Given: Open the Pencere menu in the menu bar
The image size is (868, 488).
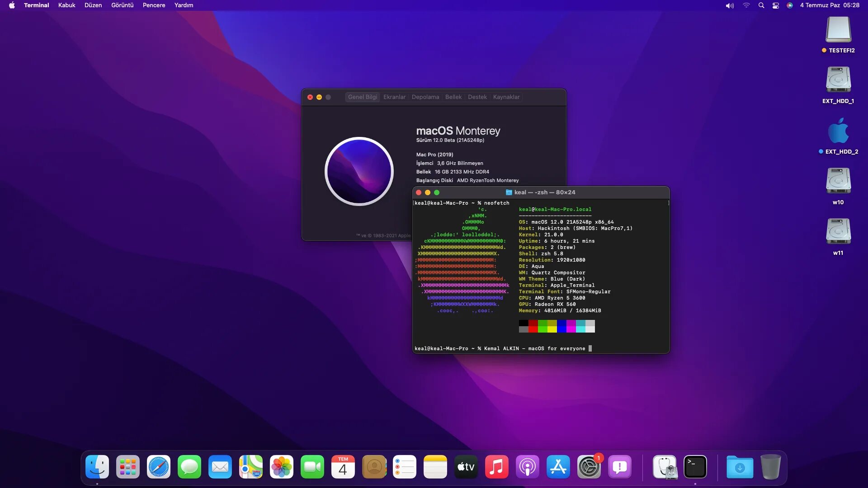Looking at the screenshot, I should coord(154,5).
